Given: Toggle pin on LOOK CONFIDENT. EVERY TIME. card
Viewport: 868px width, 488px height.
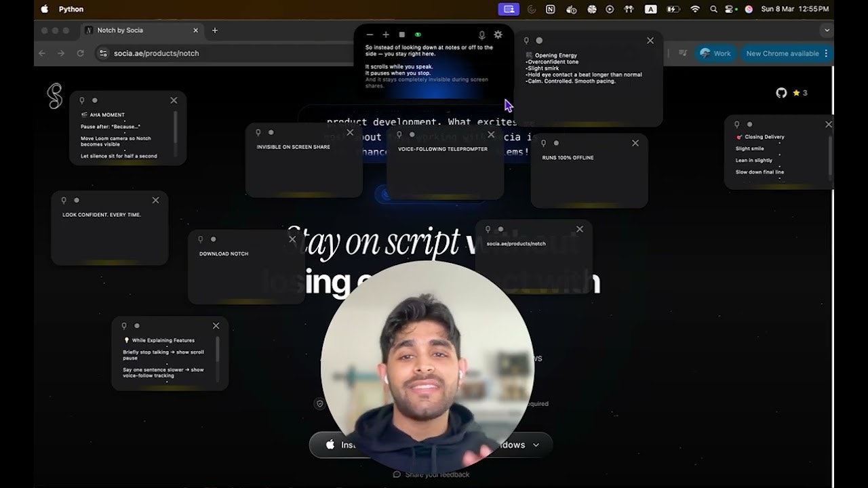Looking at the screenshot, I should [64, 200].
